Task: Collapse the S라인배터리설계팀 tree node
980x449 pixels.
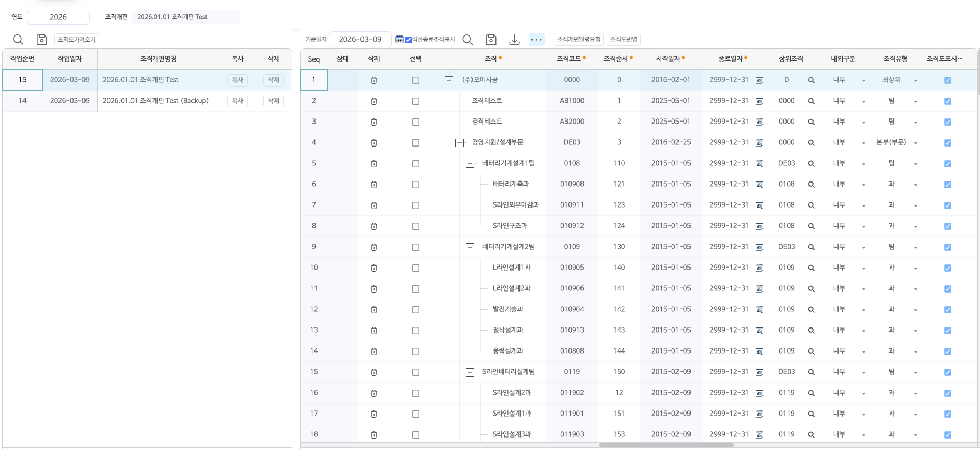Action: [470, 372]
